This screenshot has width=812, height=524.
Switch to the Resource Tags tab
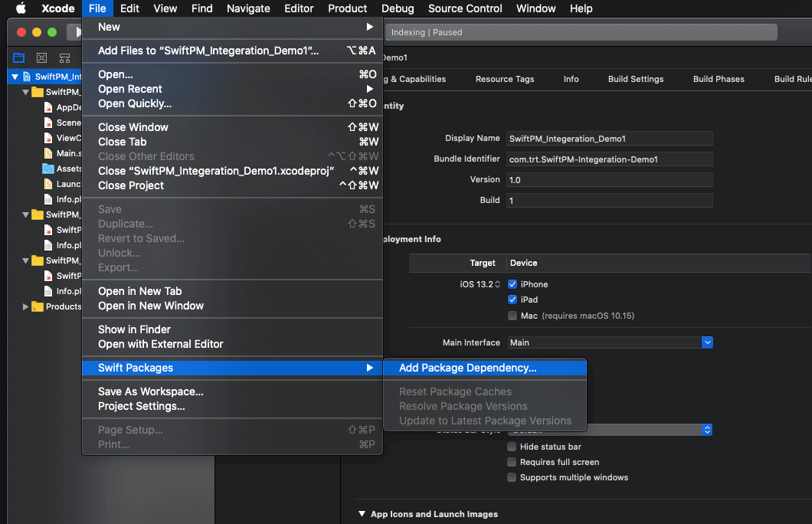[505, 79]
